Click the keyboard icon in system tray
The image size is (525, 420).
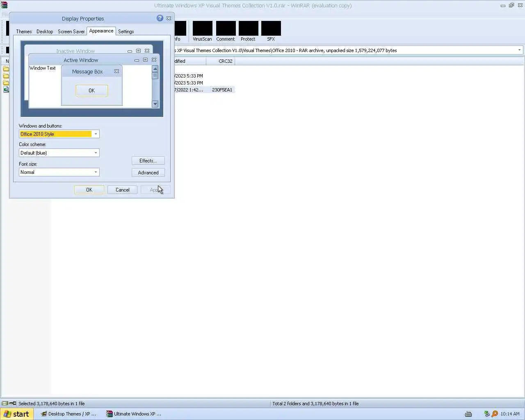click(x=468, y=414)
